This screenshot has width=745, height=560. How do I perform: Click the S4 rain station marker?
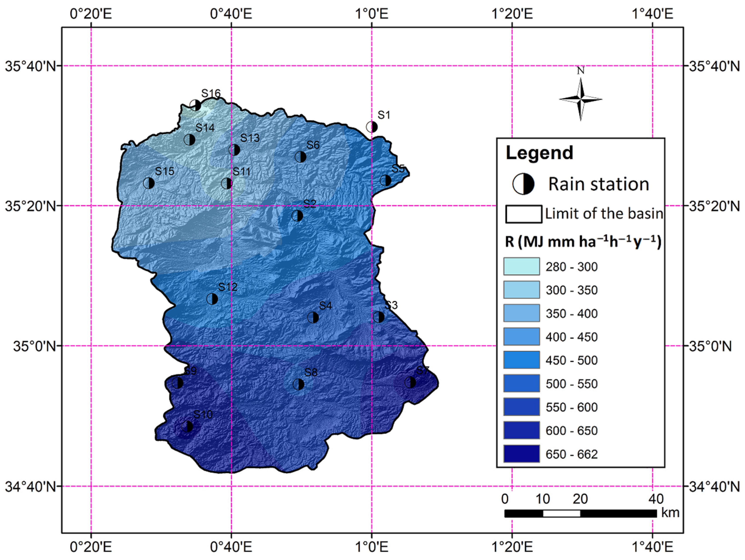pyautogui.click(x=313, y=317)
